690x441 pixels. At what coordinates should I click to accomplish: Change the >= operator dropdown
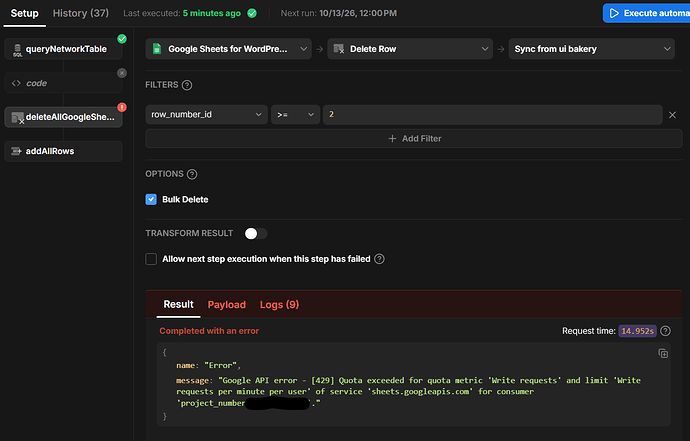295,114
